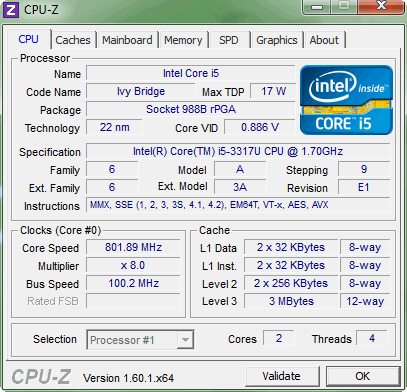Click the empty Rated FSB field
Screen dimensions: 407x392
133,301
